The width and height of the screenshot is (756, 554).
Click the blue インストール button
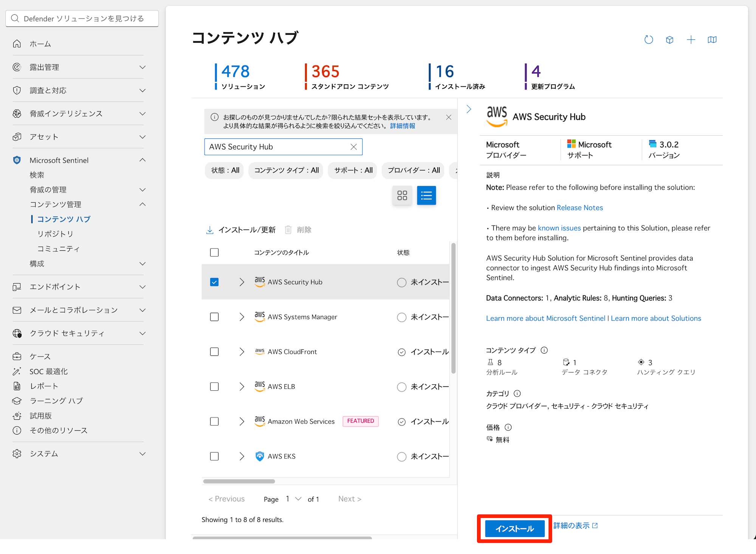pyautogui.click(x=514, y=528)
